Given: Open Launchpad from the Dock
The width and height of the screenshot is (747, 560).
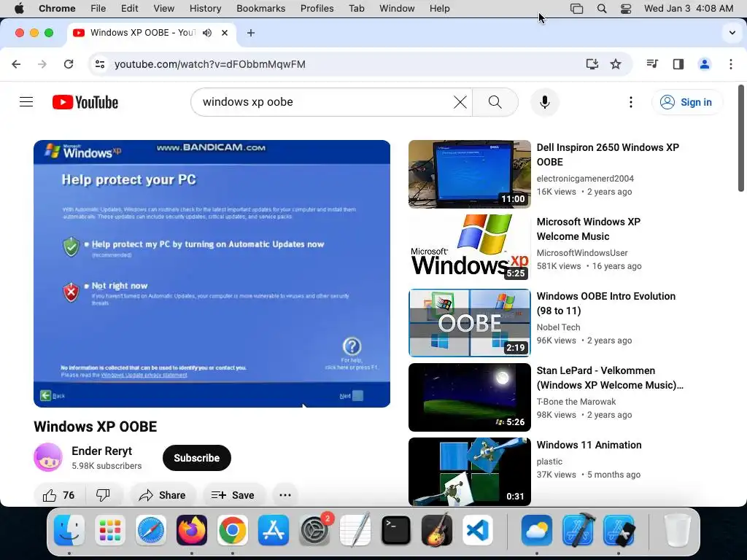Looking at the screenshot, I should click(x=110, y=530).
